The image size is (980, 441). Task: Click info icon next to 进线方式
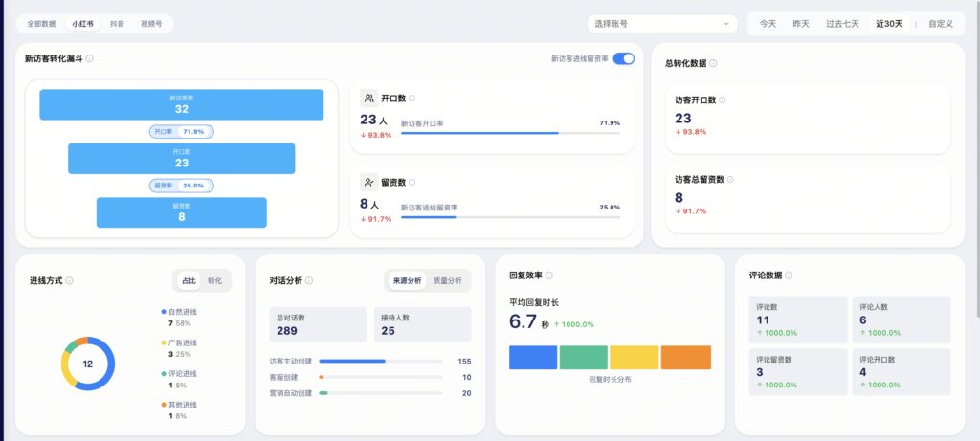point(70,281)
